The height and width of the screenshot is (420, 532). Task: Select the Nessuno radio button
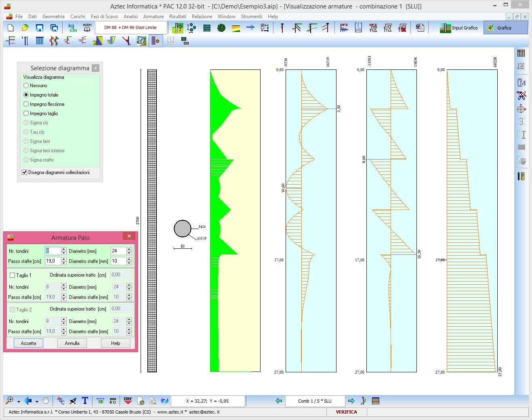(x=26, y=86)
